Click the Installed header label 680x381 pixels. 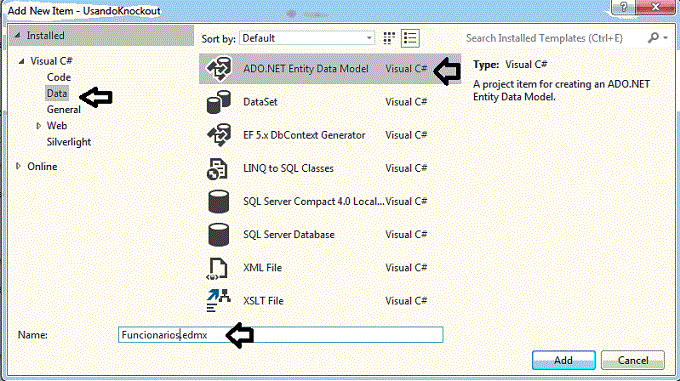coord(46,36)
